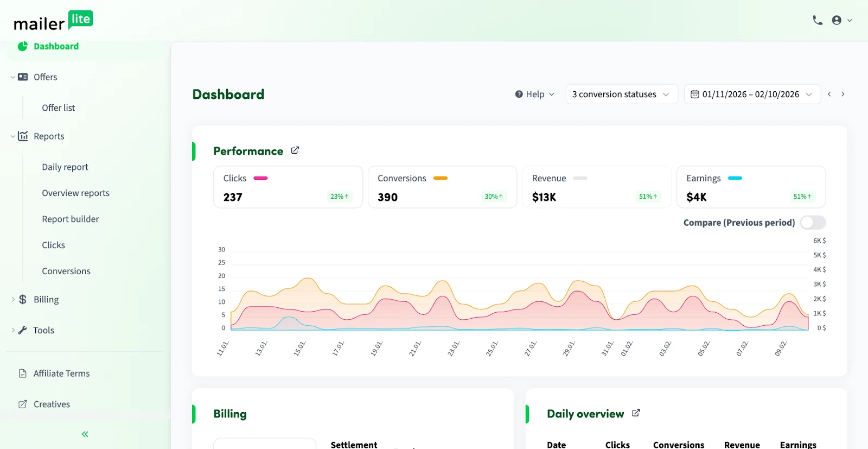Open the 3 conversion statuses dropdown
This screenshot has width=868, height=449.
621,94
